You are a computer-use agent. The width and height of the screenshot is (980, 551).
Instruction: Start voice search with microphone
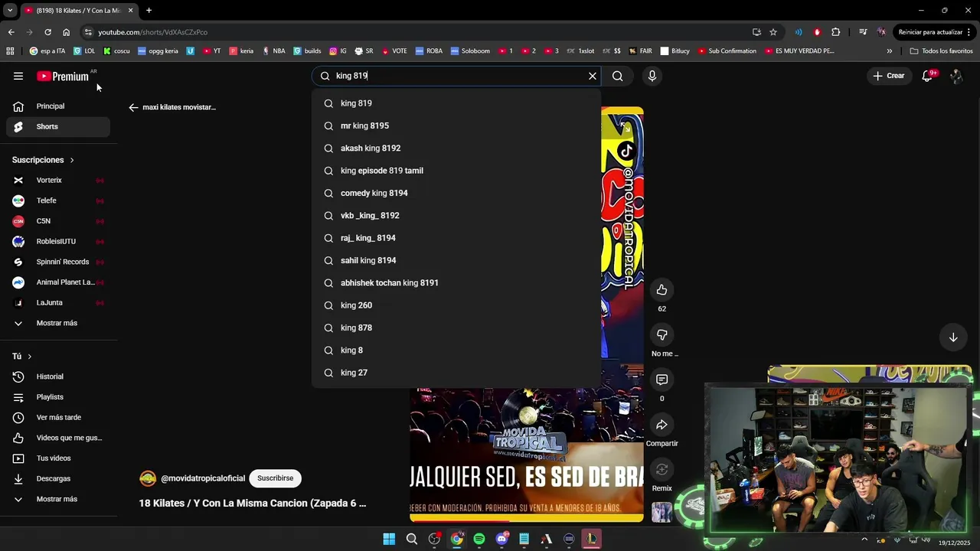[x=652, y=76]
